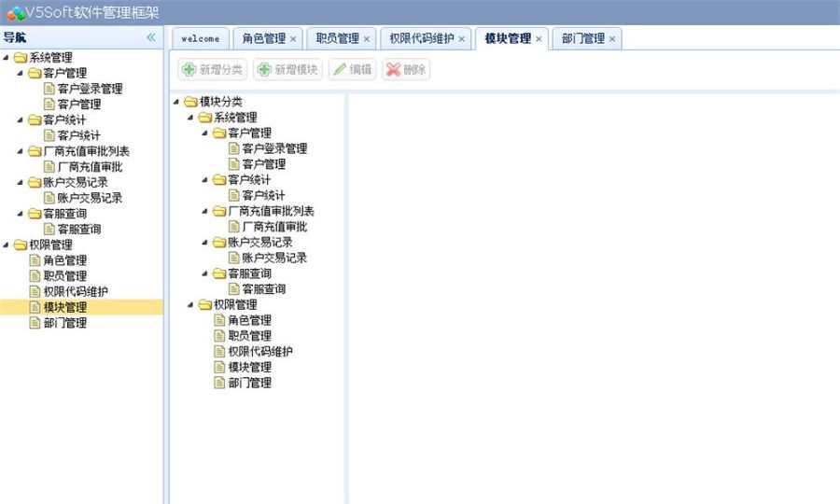Collapse 系统管理 in module tree
840x504 pixels.
click(190, 117)
